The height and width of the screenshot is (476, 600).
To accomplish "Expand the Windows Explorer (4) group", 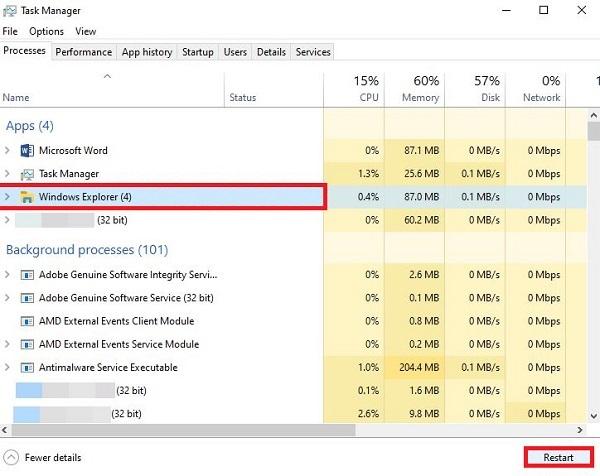I will [7, 197].
